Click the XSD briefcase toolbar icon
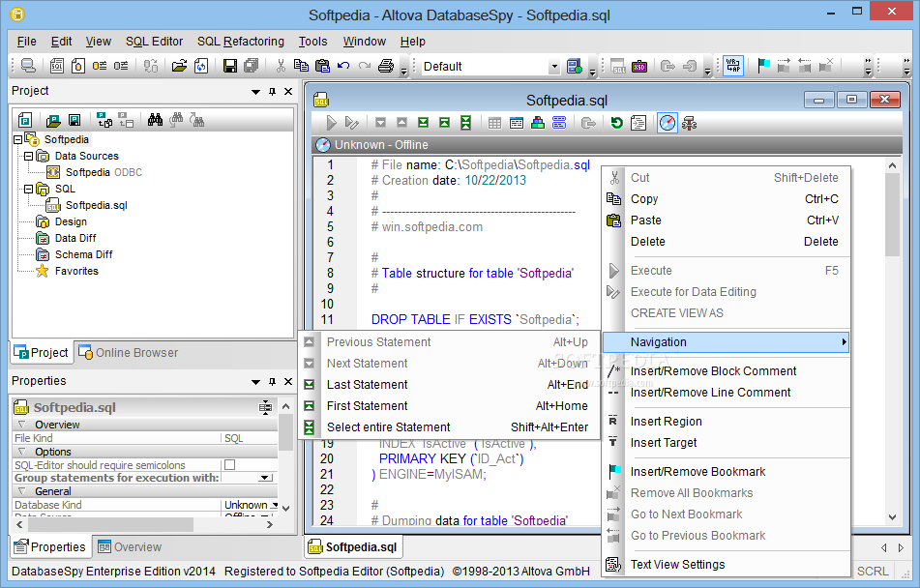This screenshot has width=920, height=588. click(x=638, y=67)
